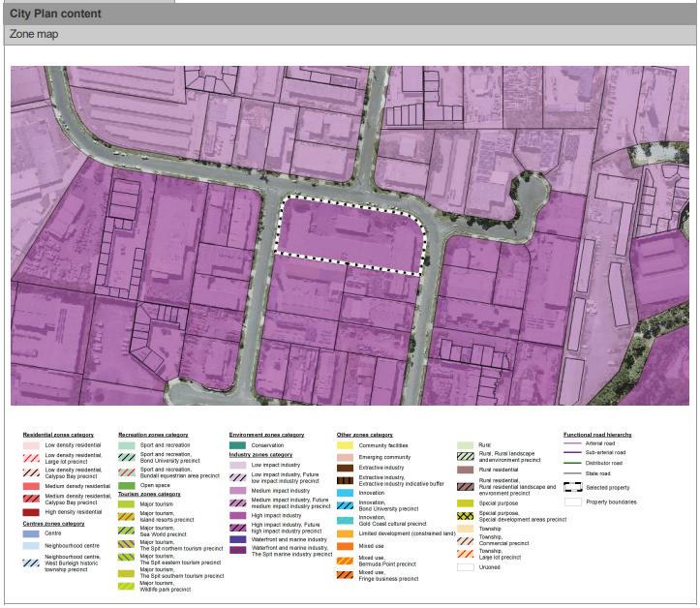The height and width of the screenshot is (608, 700).
Task: Click the Extractive industry brown swatch
Action: [345, 468]
